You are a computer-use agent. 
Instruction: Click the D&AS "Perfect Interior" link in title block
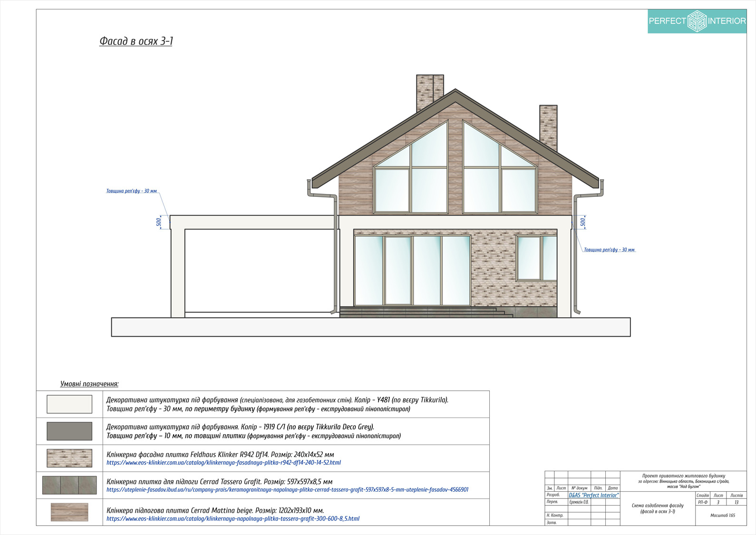(x=593, y=495)
